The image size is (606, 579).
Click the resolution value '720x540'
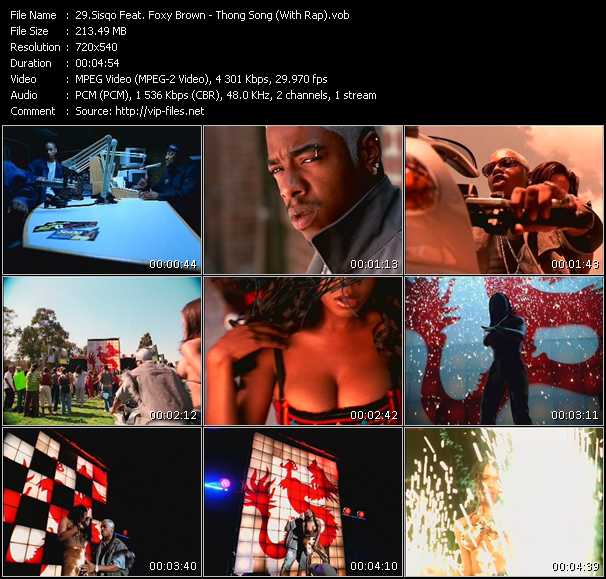96,47
